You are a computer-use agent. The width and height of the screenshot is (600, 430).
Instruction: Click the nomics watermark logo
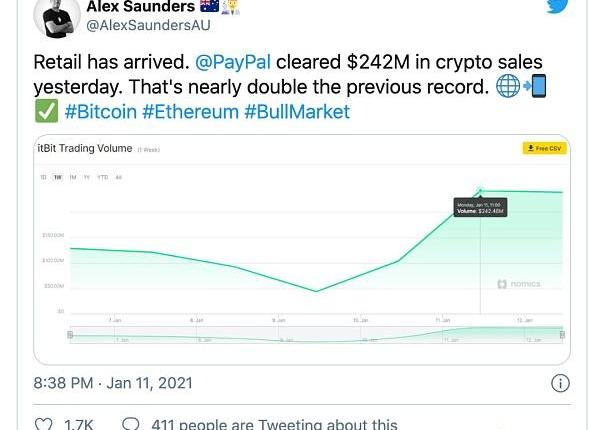[517, 284]
